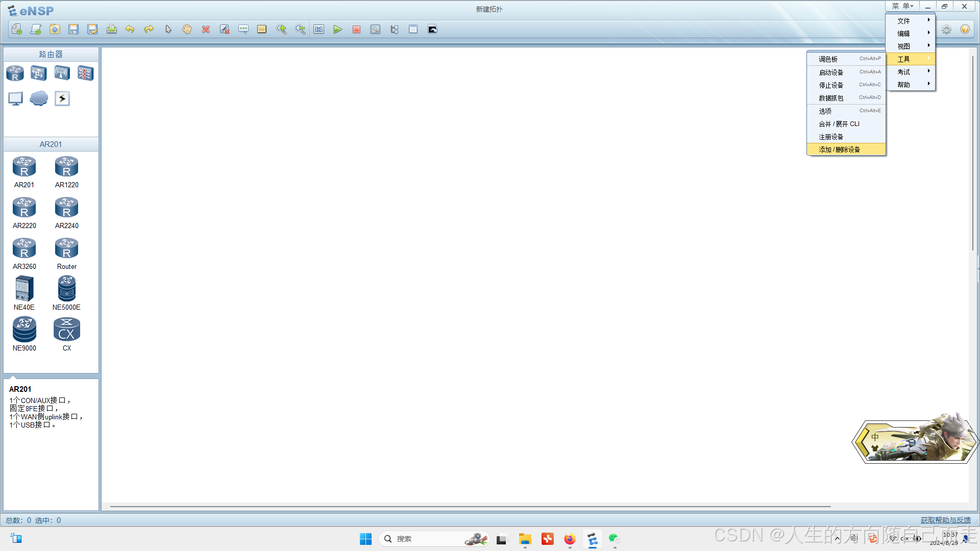Select the hand pan tool icon
This screenshot has height=551, width=980.
coord(187,30)
